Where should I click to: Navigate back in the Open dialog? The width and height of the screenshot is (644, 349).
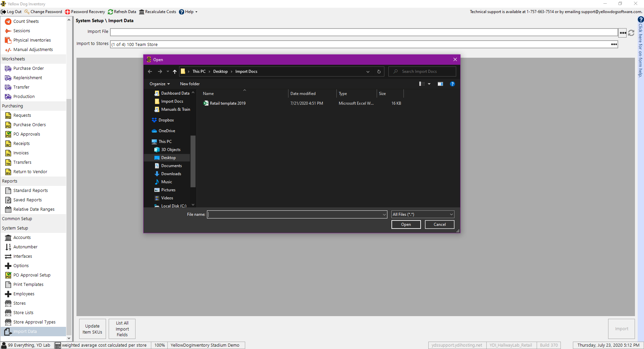click(x=150, y=71)
